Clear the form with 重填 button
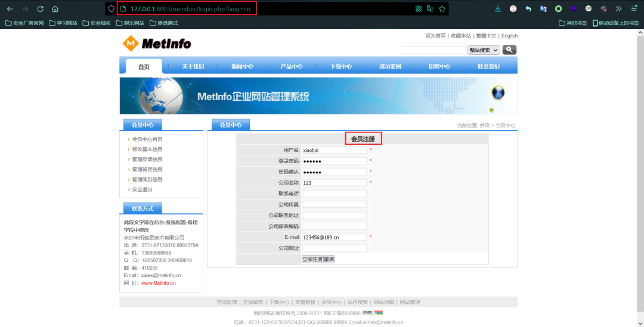This screenshot has width=644, height=327. click(329, 259)
